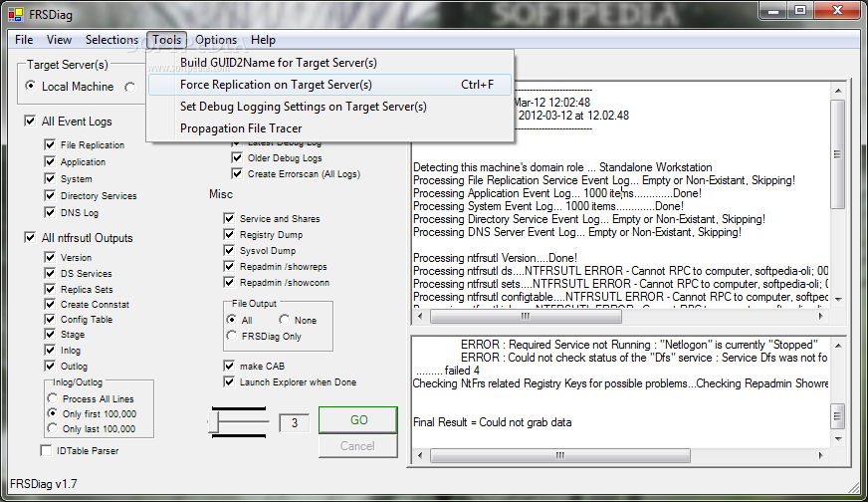Viewport: 868px width, 502px height.
Task: Click 'Final Result = Could not grab data' text
Action: click(492, 422)
